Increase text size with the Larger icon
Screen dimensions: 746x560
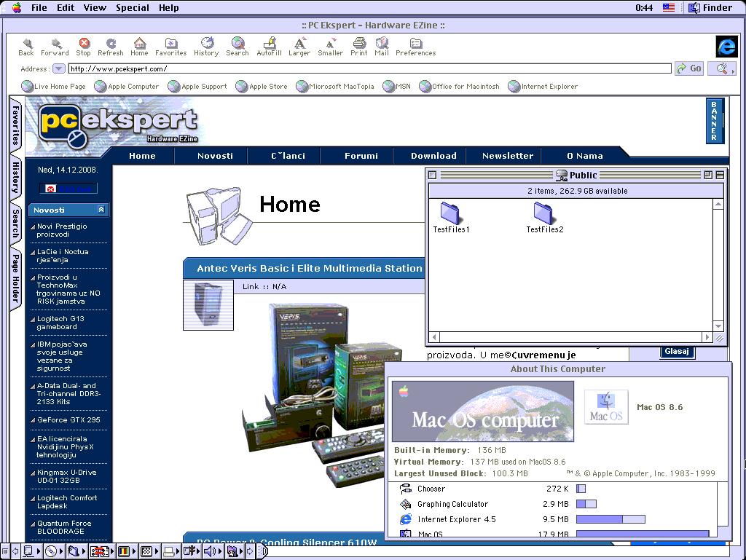tap(299, 47)
